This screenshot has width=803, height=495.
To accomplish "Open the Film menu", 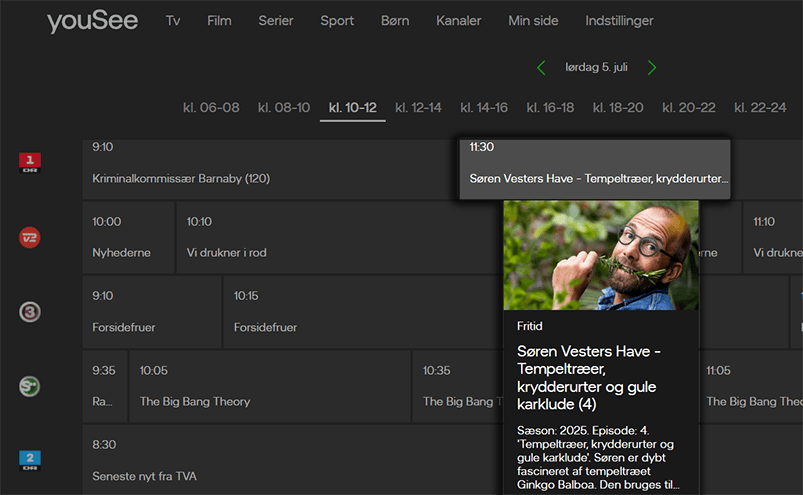I will click(219, 21).
